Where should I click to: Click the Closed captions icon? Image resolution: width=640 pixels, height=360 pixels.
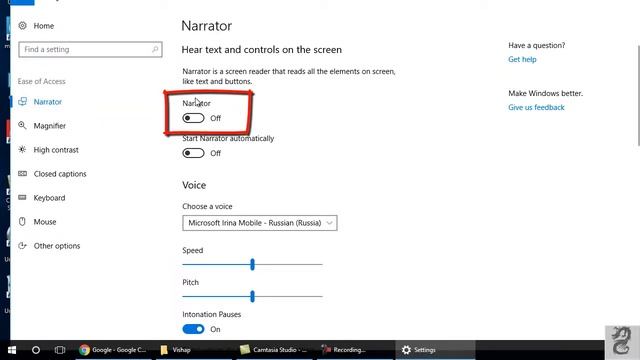(22, 173)
